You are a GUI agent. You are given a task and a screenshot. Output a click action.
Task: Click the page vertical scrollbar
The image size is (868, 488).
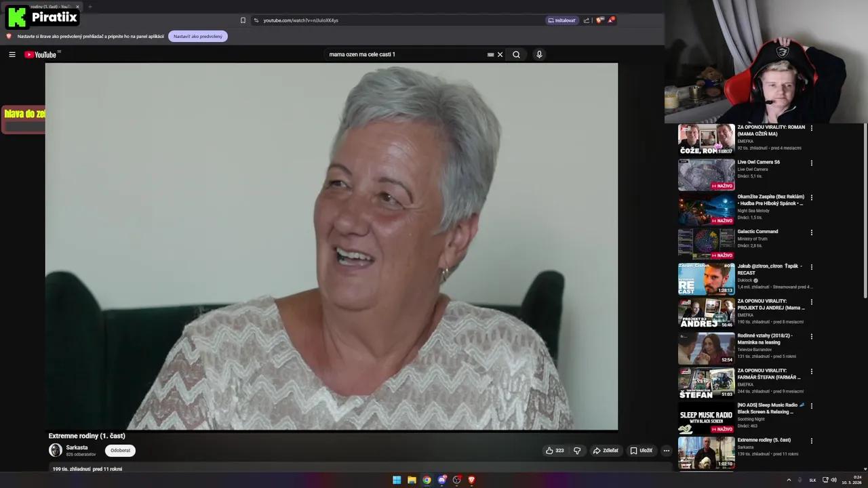click(x=865, y=210)
